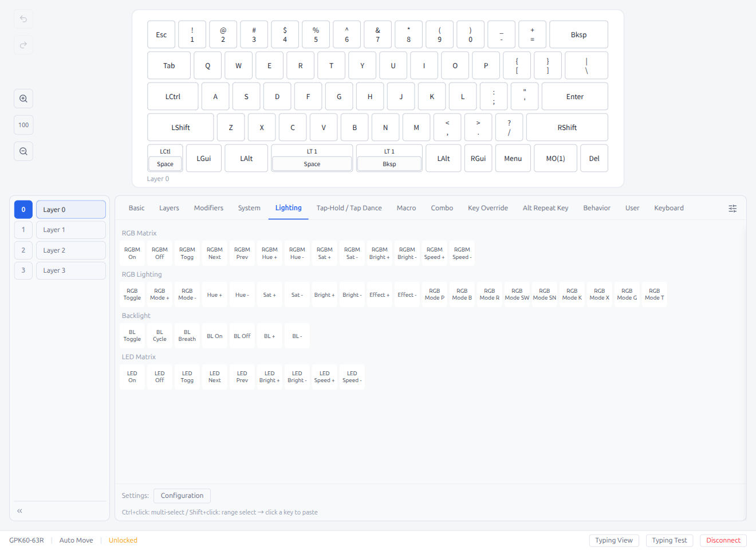Screen dimensions: 756x550
Task: Start a Typing Test
Action: (x=670, y=540)
